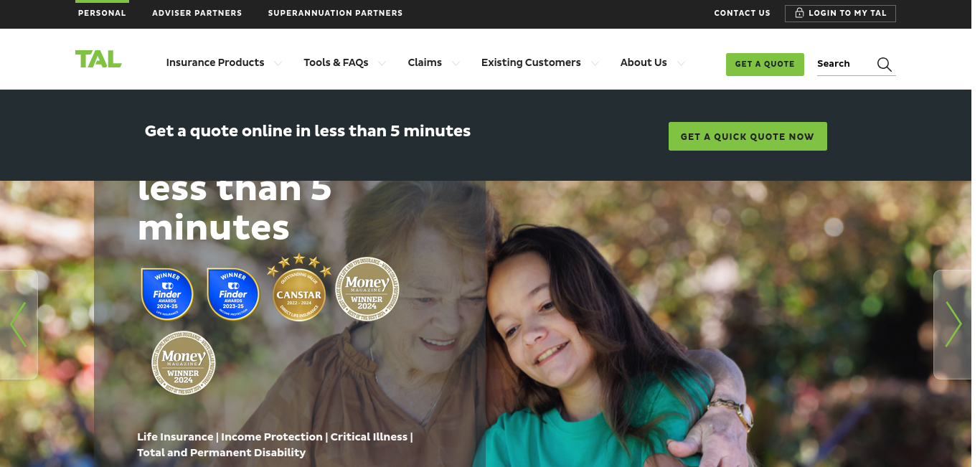980x467 pixels.
Task: Expand the Existing Customers menu
Action: (540, 62)
